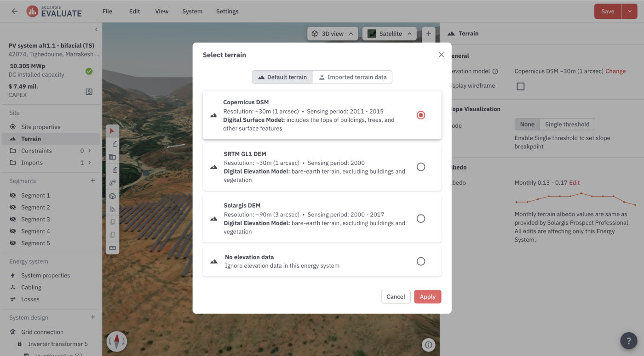The image size is (644, 356).
Task: Choose None slope mode
Action: click(x=527, y=124)
